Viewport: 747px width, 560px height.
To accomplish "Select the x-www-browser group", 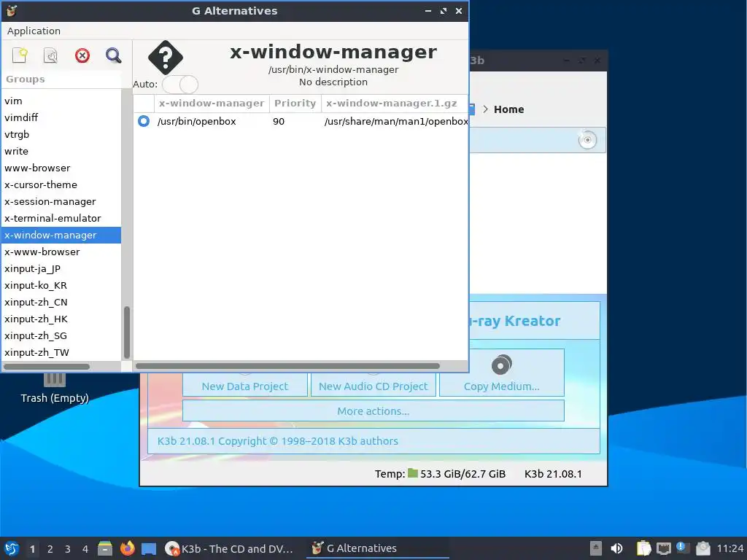I will click(x=61, y=252).
